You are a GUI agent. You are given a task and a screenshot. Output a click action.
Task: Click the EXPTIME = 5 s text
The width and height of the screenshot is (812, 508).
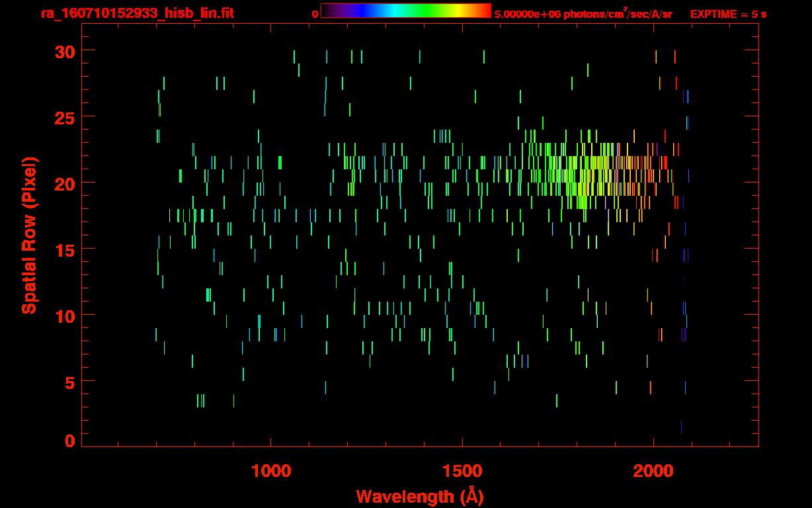pos(728,14)
